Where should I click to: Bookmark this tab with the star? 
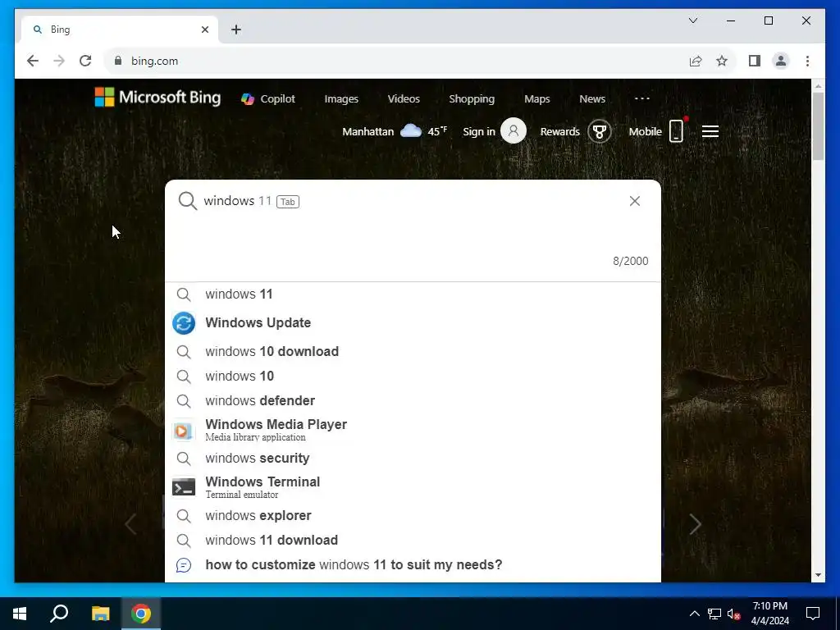point(722,61)
